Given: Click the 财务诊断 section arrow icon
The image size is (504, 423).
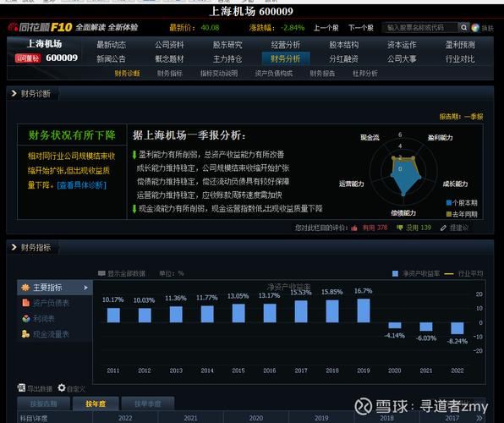Looking at the screenshot, I should tap(14, 94).
